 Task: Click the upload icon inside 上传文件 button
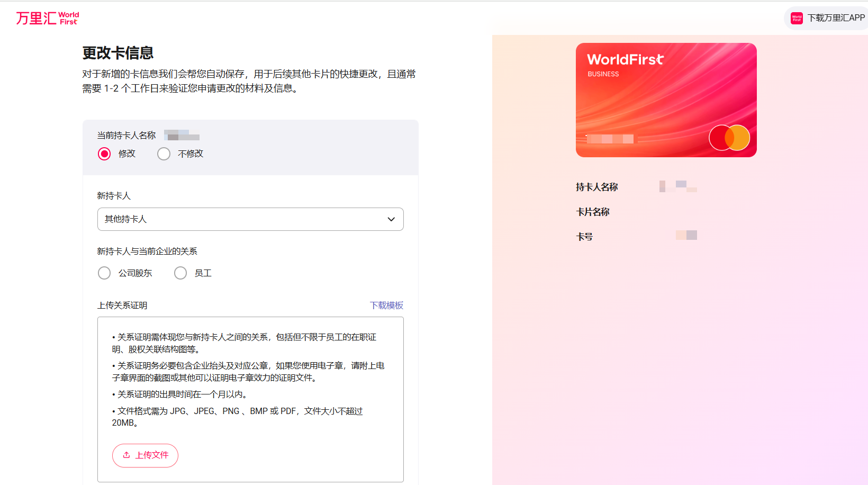coord(126,455)
